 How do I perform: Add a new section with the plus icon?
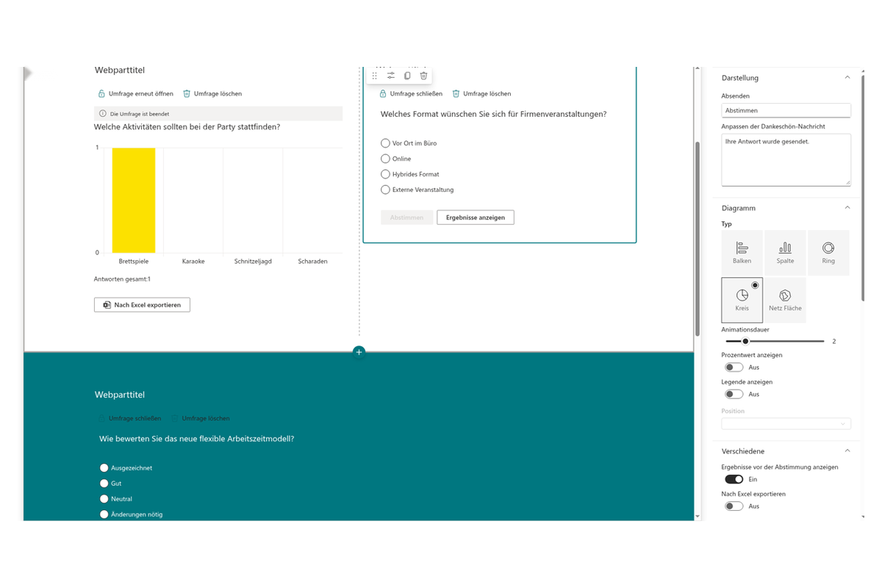[x=359, y=352]
